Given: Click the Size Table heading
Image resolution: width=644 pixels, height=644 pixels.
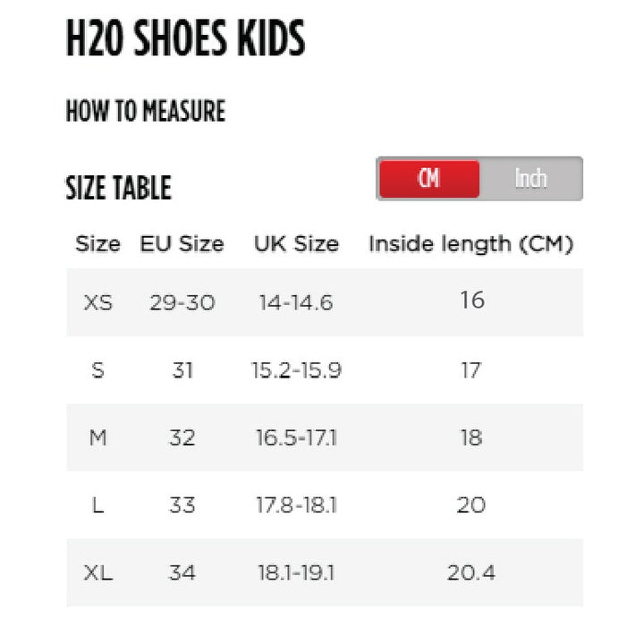Looking at the screenshot, I should [119, 189].
